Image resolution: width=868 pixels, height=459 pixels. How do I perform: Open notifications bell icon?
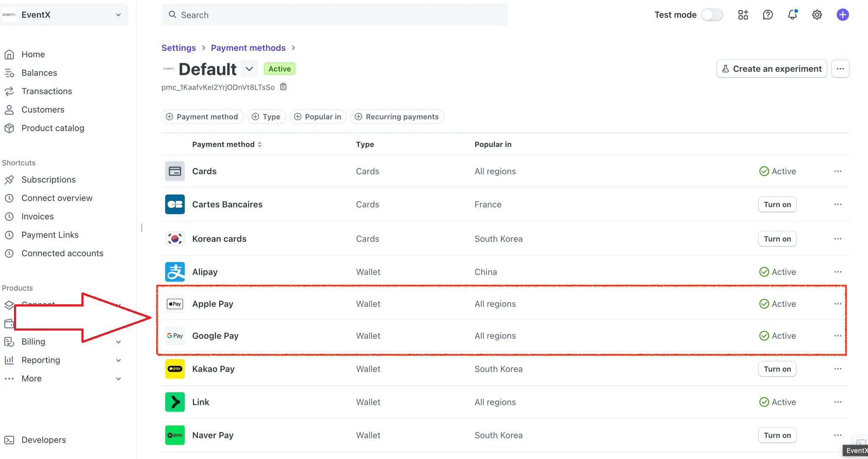(792, 15)
